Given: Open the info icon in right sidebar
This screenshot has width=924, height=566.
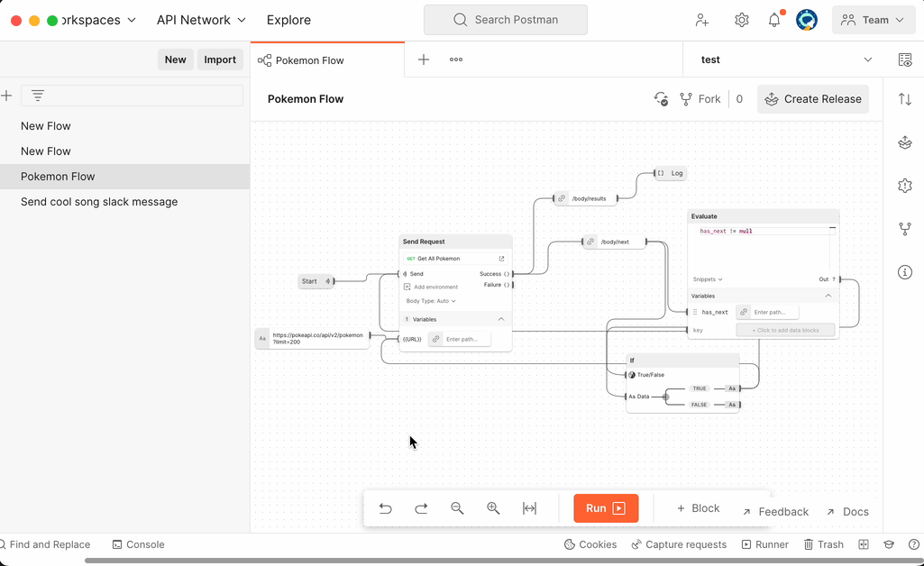Looking at the screenshot, I should point(904,271).
